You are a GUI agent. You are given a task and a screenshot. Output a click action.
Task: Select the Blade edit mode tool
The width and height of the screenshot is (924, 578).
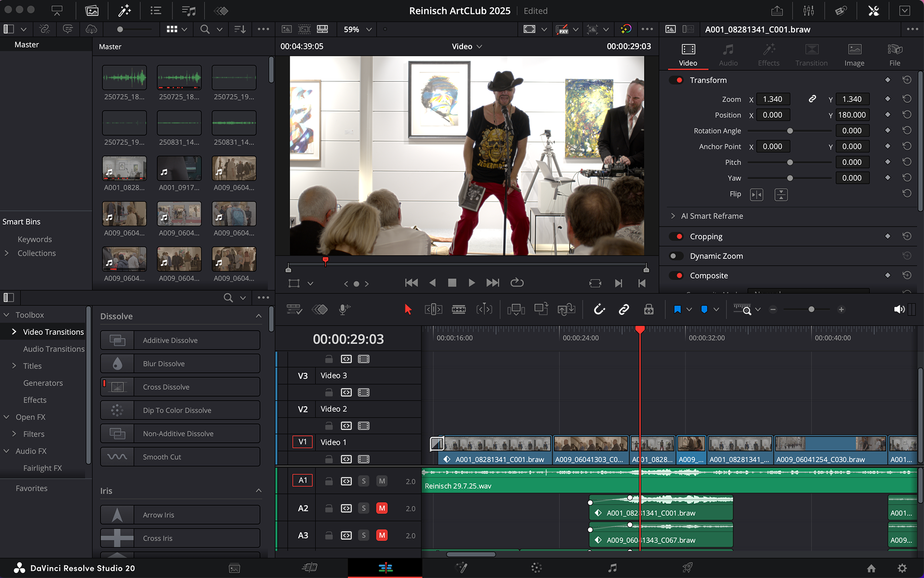tap(459, 309)
